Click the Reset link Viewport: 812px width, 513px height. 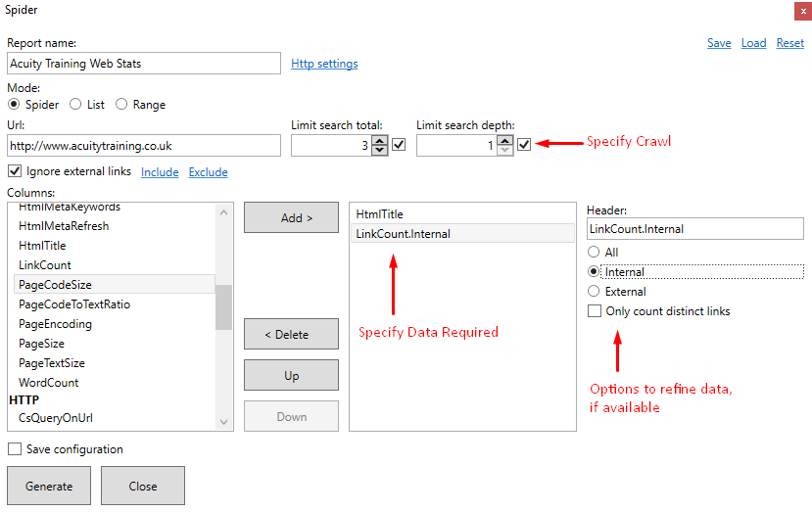coord(789,43)
